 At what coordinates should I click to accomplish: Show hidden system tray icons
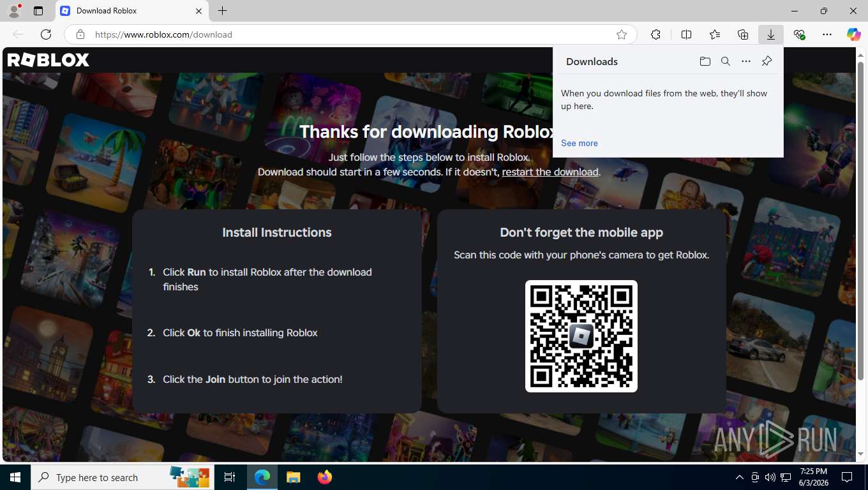click(739, 477)
